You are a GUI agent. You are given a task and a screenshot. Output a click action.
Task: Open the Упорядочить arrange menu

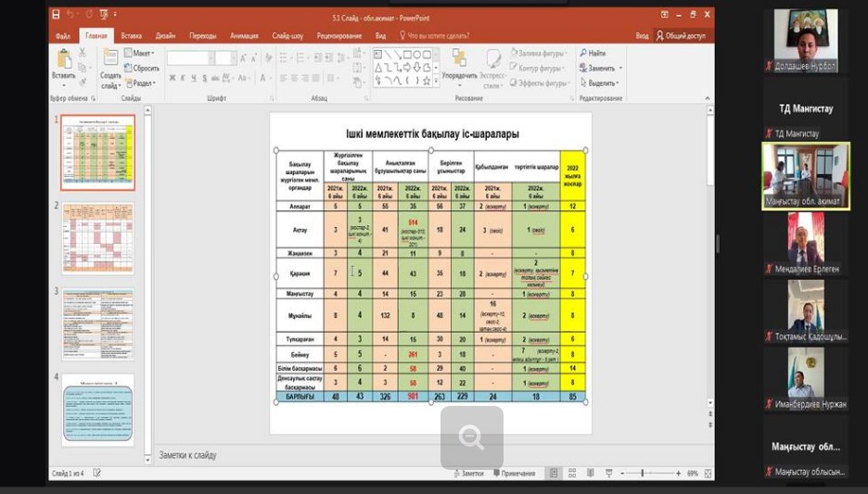(459, 66)
